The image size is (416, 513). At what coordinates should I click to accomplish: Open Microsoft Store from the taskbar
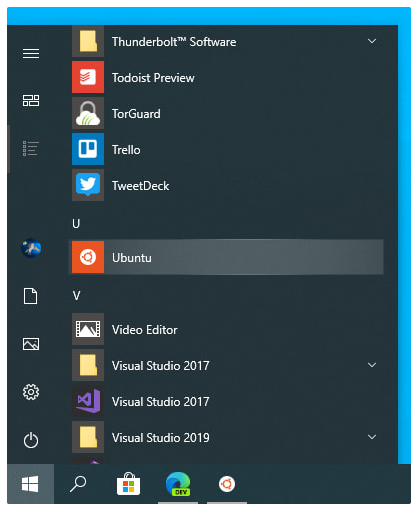click(x=128, y=484)
